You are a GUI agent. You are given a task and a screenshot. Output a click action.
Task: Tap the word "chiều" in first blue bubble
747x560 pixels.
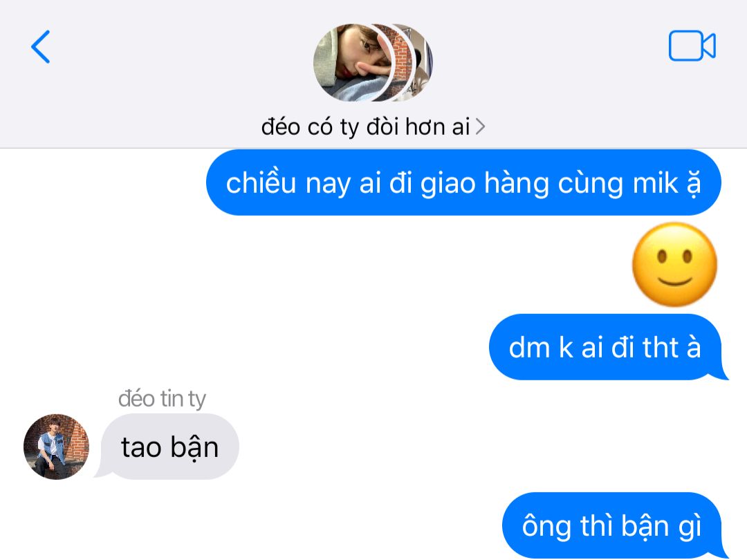click(x=261, y=183)
